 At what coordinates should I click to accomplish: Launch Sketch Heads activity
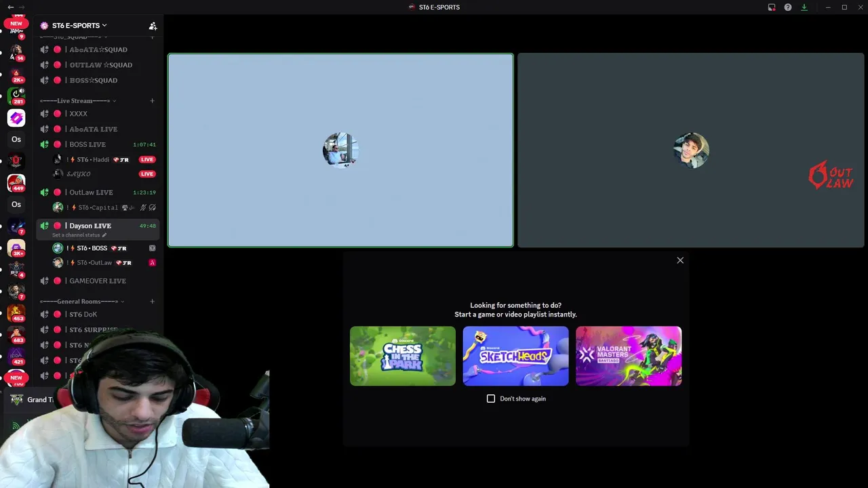click(515, 356)
